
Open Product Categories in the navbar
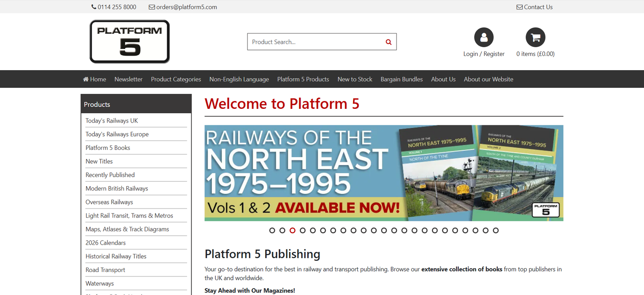point(176,79)
